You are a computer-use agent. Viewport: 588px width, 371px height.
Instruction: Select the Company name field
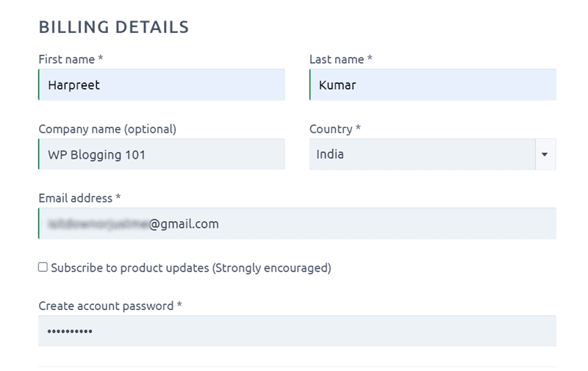pyautogui.click(x=162, y=154)
